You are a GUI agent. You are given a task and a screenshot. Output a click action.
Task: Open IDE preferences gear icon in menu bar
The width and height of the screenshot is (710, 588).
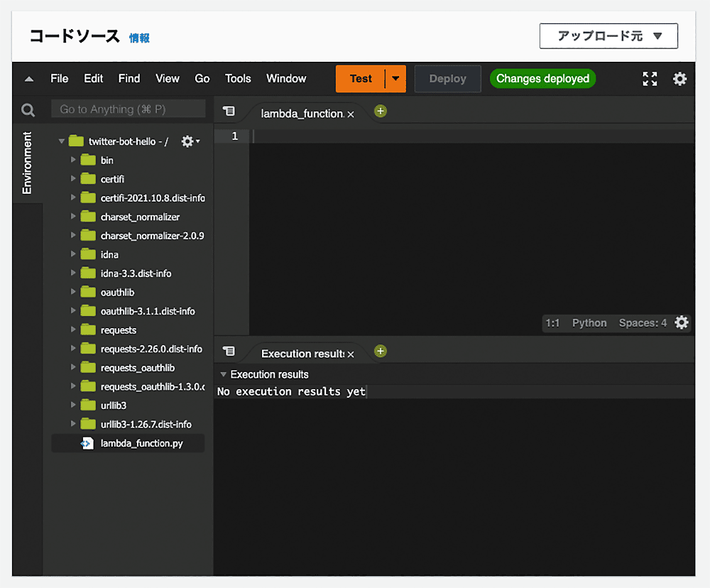coord(679,79)
